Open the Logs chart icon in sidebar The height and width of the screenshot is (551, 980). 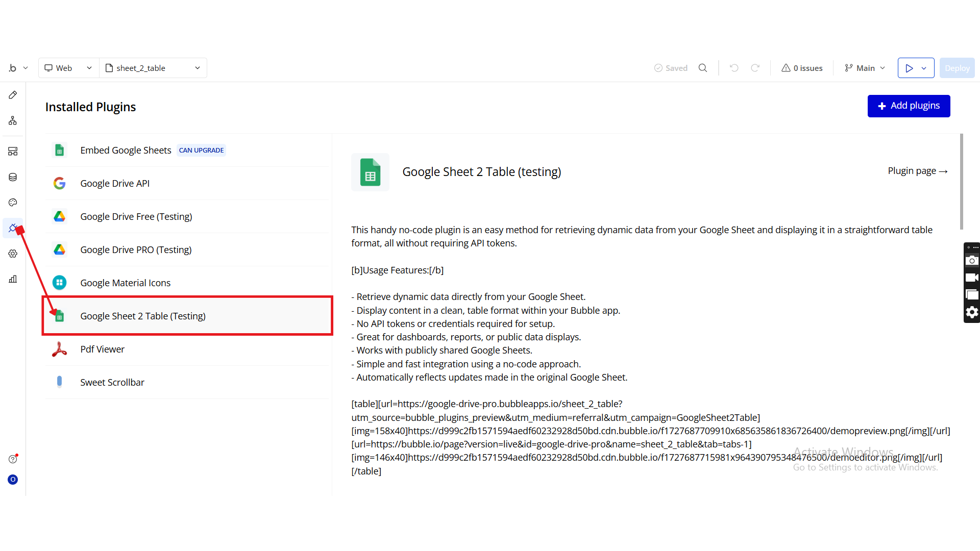13,279
